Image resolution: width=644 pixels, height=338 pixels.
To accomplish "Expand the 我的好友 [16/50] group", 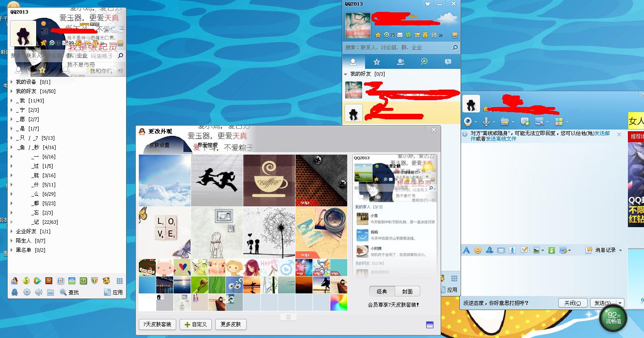I will [x=11, y=91].
